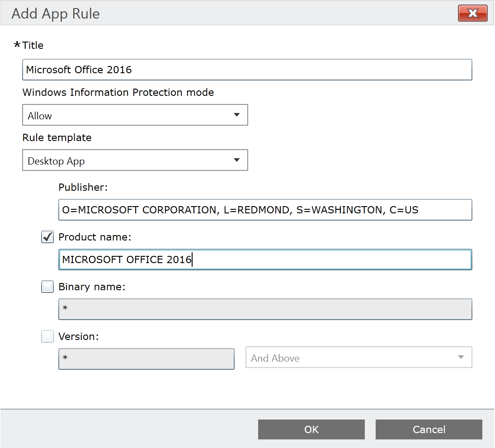The image size is (495, 448).
Task: Click inside the Title field
Action: tap(247, 70)
